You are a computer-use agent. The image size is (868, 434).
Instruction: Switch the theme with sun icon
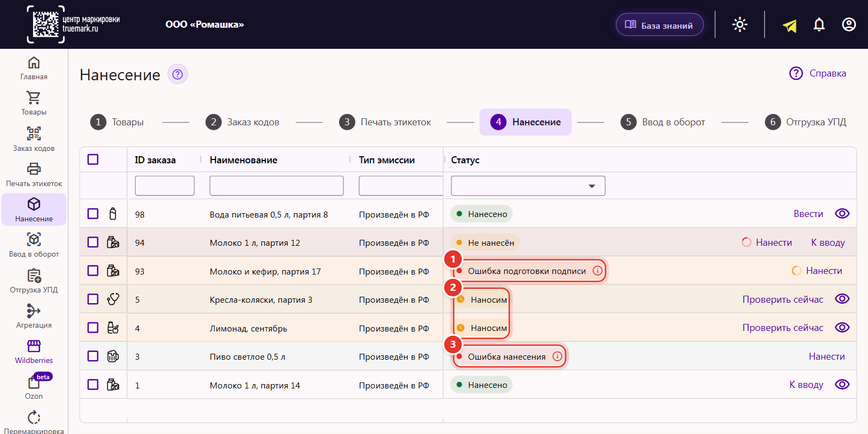(x=740, y=24)
